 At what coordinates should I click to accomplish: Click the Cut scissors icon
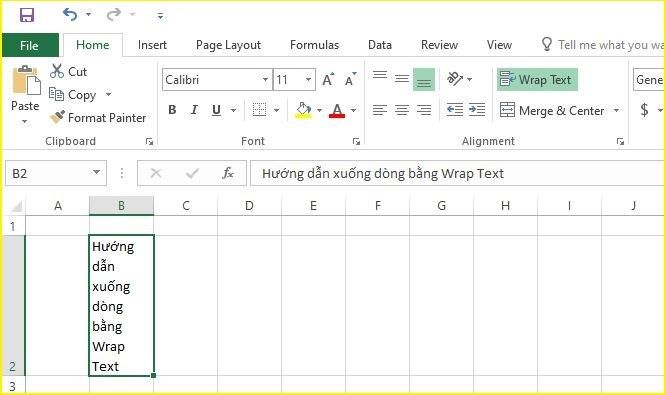pyautogui.click(x=56, y=71)
